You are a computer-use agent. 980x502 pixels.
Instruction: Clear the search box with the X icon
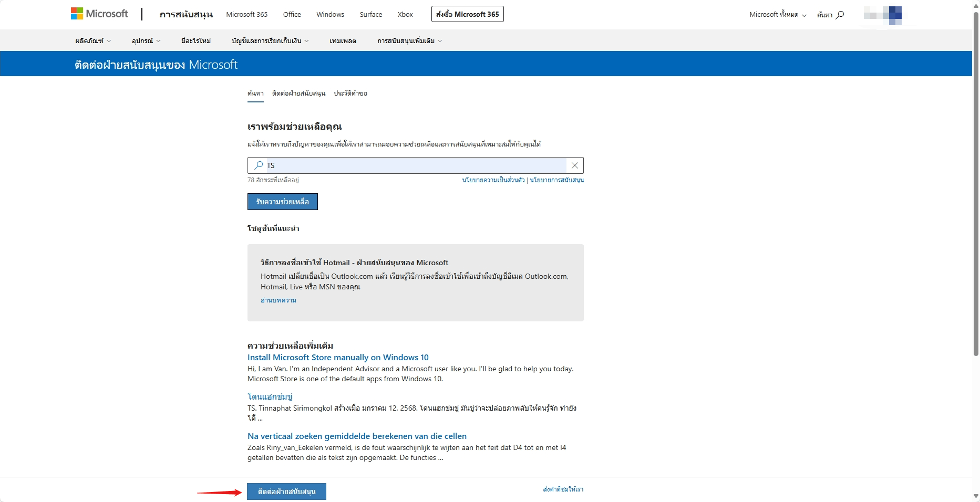pos(575,165)
